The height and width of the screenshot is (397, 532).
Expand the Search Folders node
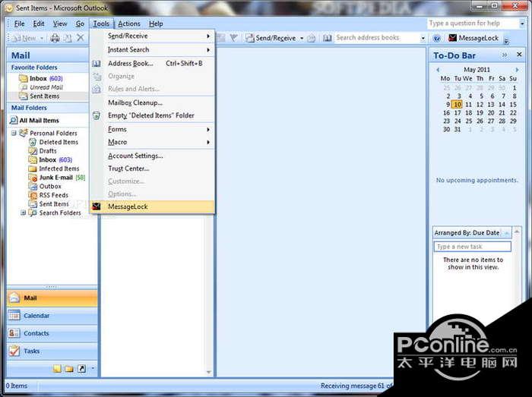pos(23,213)
